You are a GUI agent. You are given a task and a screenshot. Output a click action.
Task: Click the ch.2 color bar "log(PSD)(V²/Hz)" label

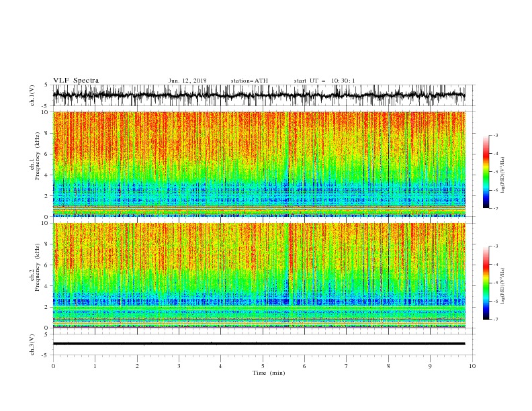pos(502,286)
